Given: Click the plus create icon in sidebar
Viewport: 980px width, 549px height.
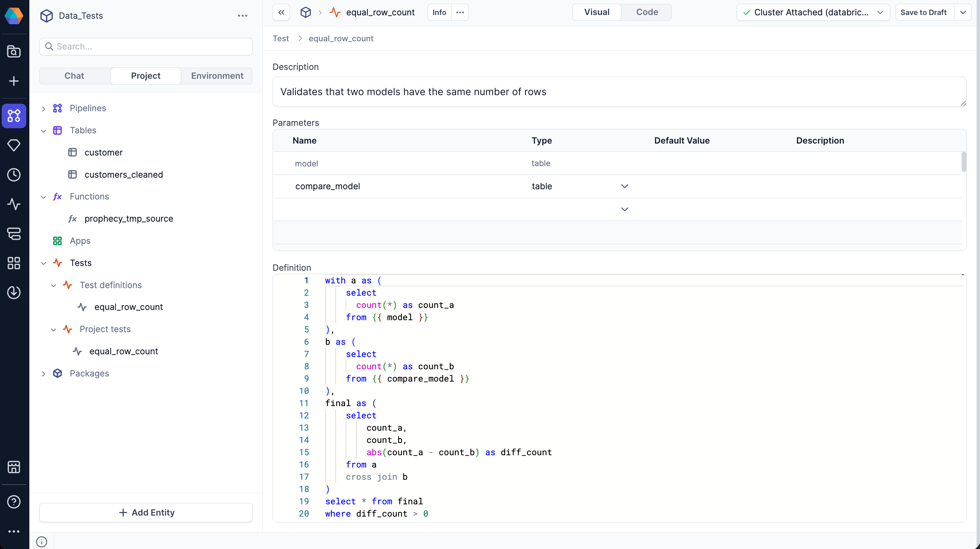Looking at the screenshot, I should (14, 81).
